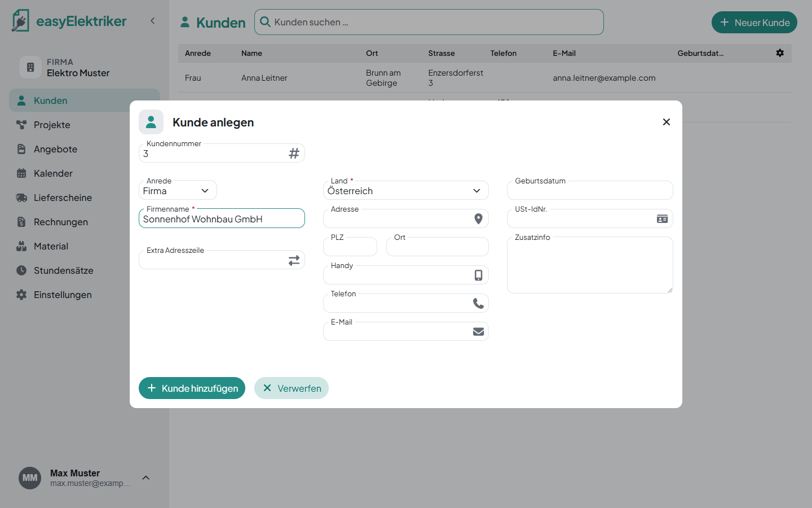The image size is (812, 508).
Task: Click the Geburtsdatum input field
Action: (x=590, y=190)
